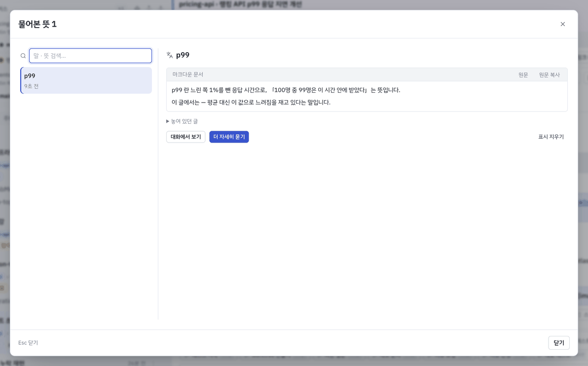588x366 pixels.
Task: Switch to 원문 view
Action: click(x=523, y=74)
